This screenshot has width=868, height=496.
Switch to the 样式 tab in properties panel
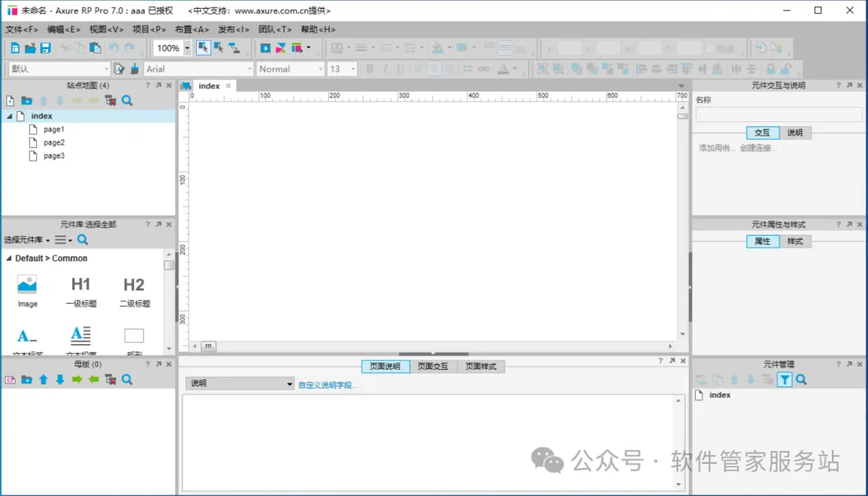795,241
